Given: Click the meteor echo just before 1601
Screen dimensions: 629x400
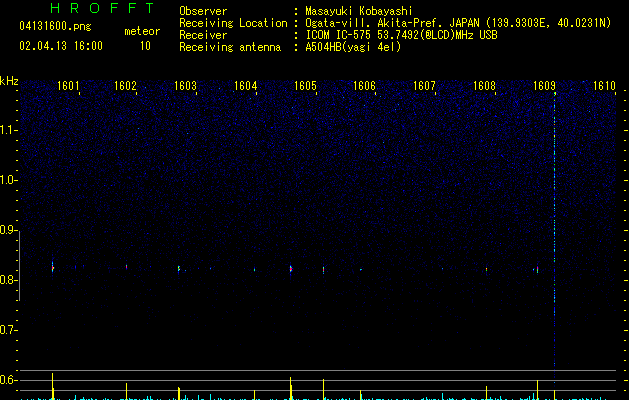Looking at the screenshot, I should click(x=53, y=268).
